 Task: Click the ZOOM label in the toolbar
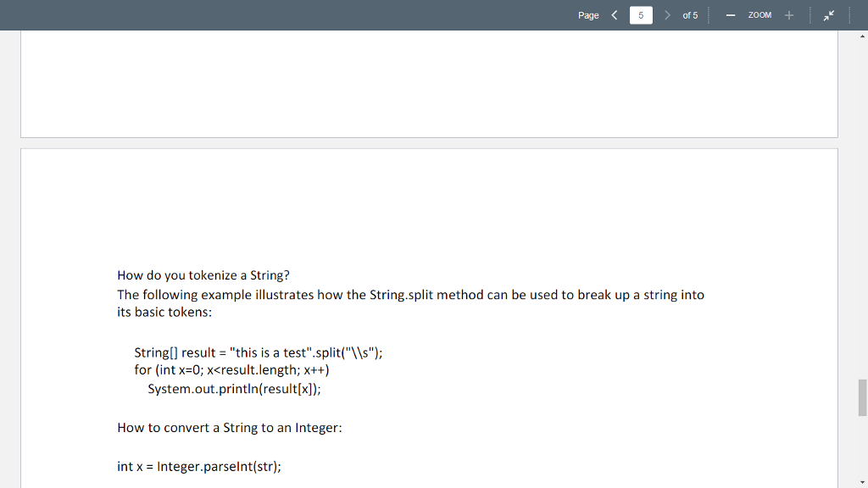pos(759,14)
